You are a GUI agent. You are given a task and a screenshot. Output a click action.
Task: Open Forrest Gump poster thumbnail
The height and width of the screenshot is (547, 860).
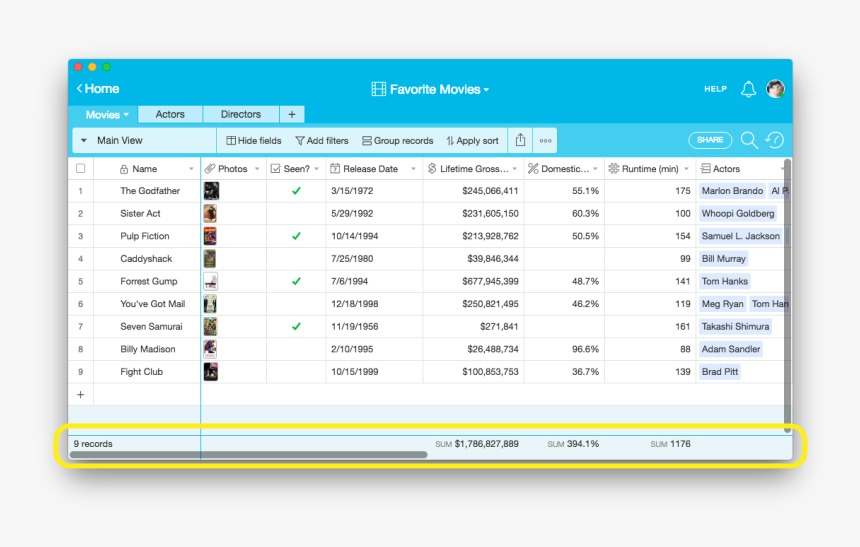(211, 281)
